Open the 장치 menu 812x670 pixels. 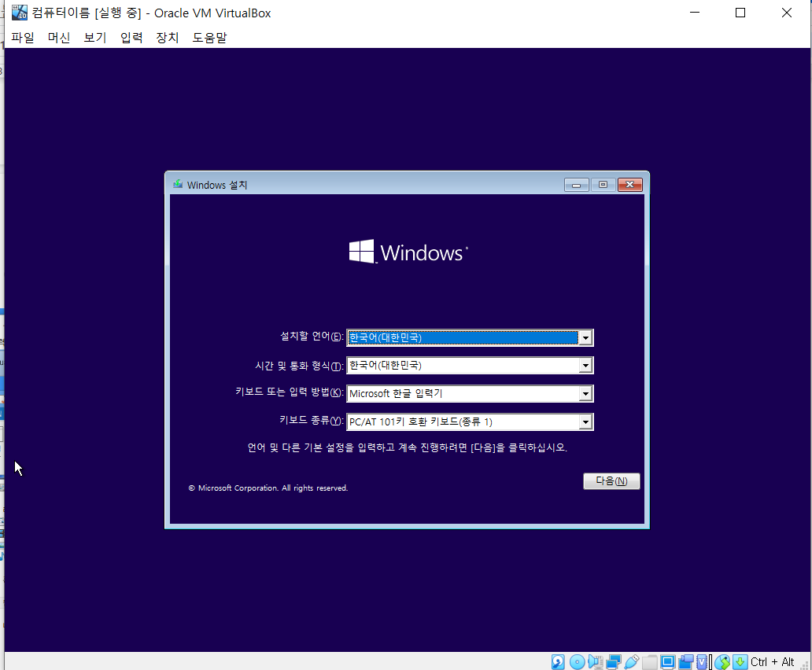point(168,37)
